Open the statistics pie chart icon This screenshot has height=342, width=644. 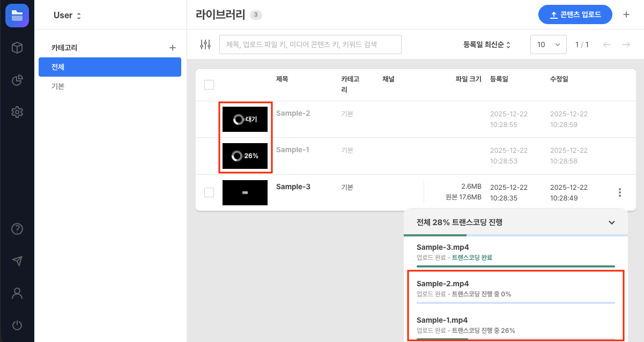coord(17,80)
